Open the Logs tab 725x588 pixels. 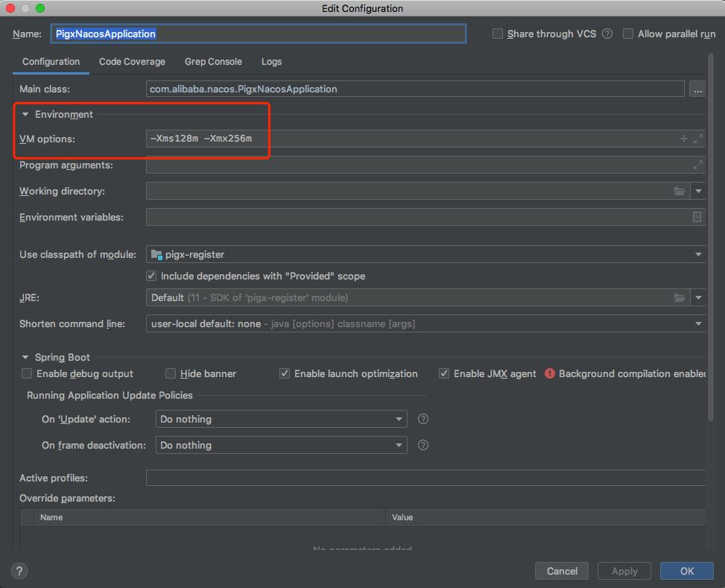[271, 62]
